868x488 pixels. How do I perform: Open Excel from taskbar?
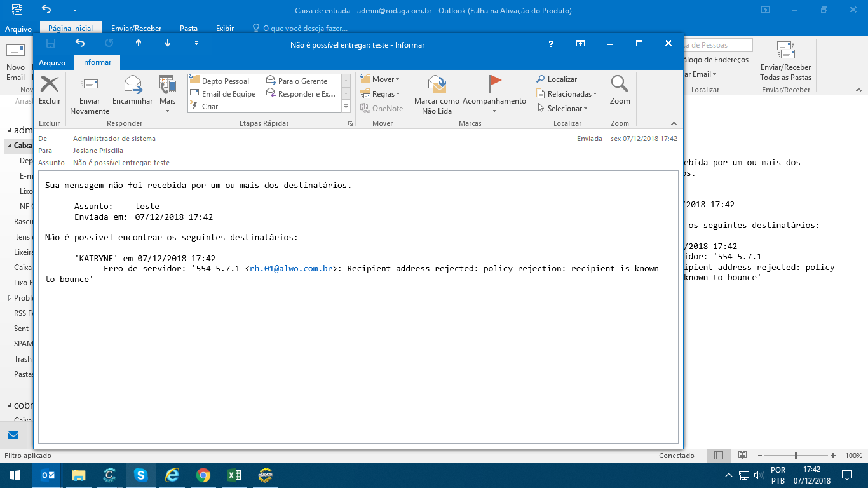234,475
